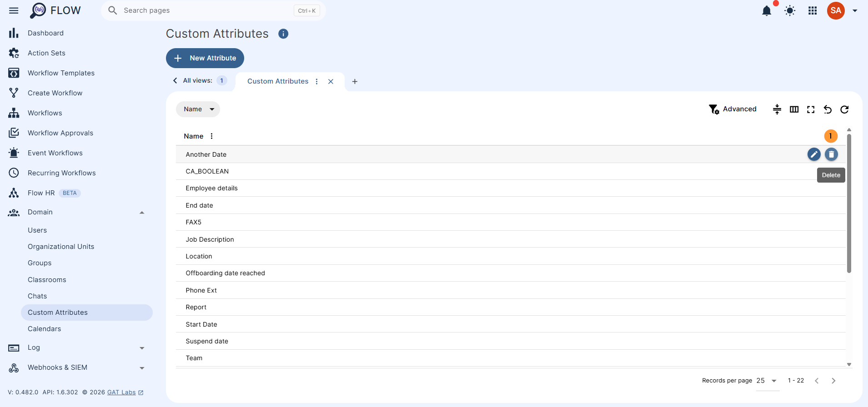Enter fullscreen table mode
Screen dimensions: 868x407
(811, 109)
